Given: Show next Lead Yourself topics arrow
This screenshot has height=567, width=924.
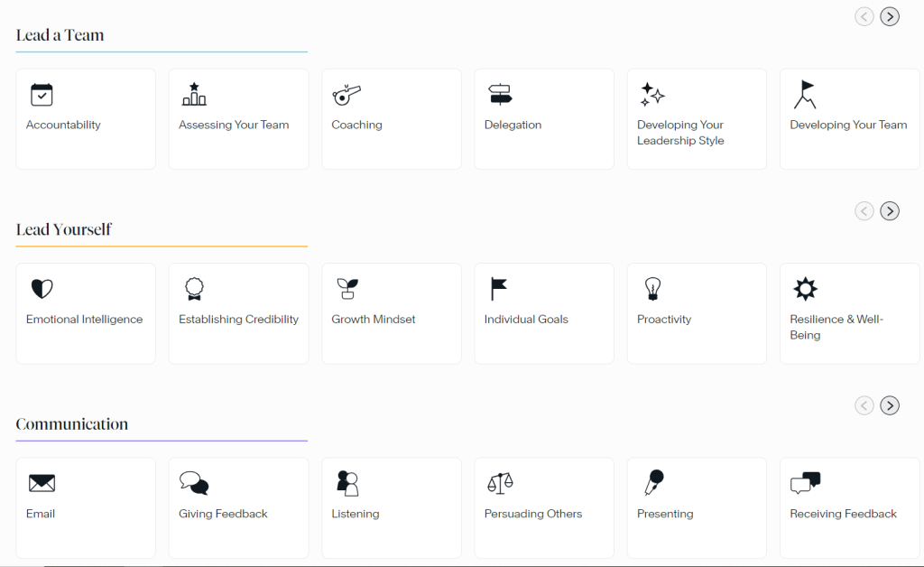Looking at the screenshot, I should 890,211.
